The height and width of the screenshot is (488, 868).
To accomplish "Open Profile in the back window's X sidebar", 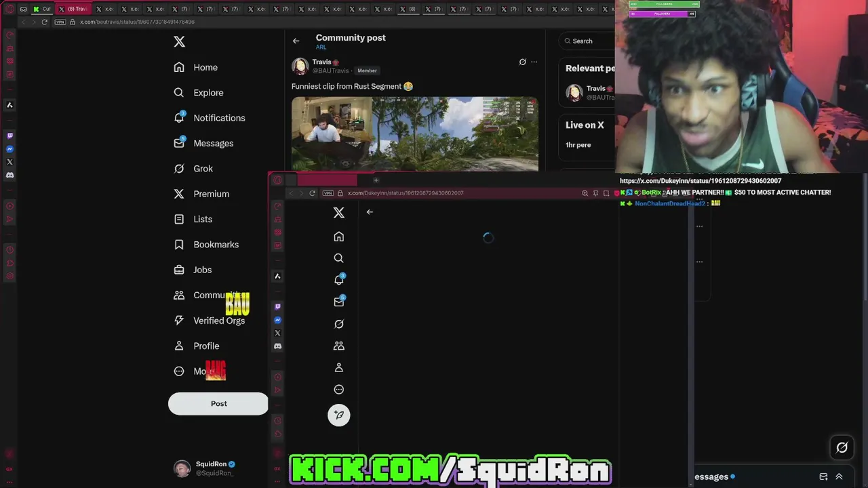I will [197, 346].
